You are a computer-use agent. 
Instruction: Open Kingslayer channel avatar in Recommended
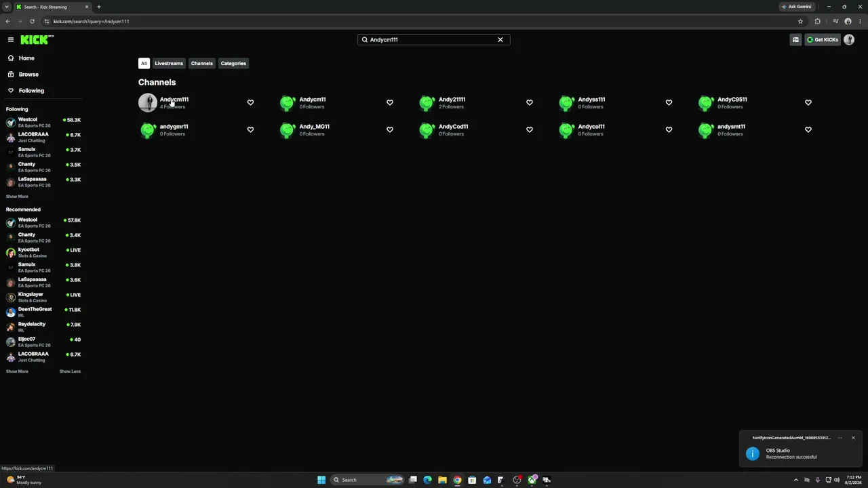[x=11, y=297]
